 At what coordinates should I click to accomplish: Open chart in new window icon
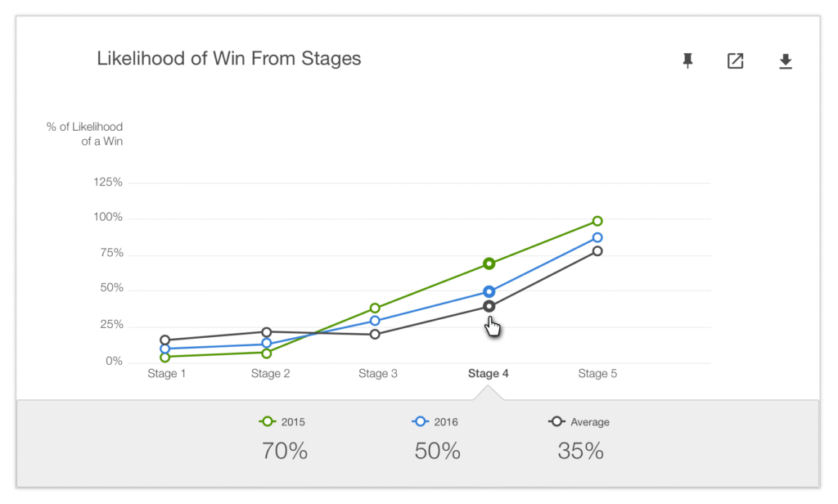(x=736, y=61)
